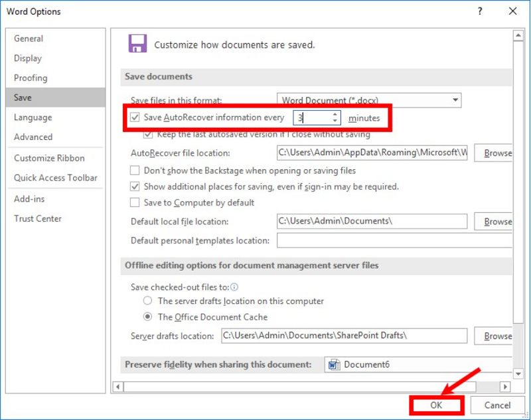531x420 pixels.
Task: Open the Advanced options category
Action: click(33, 137)
